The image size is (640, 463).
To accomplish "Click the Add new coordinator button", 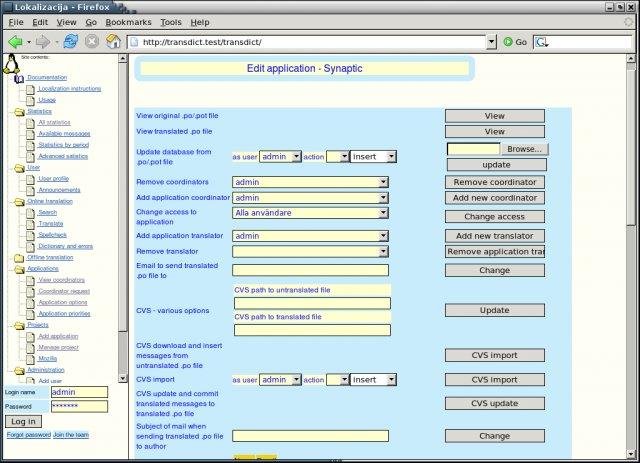I will coord(495,198).
